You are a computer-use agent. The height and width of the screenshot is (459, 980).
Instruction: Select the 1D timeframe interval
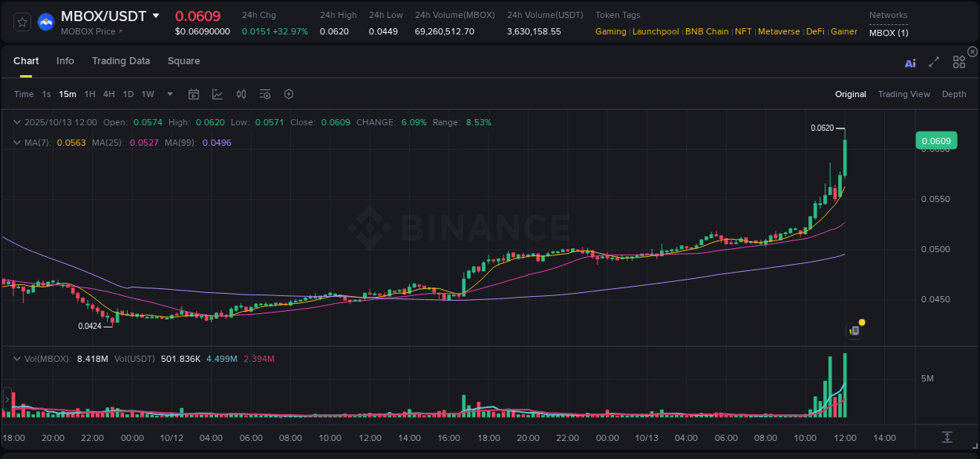[x=128, y=94]
